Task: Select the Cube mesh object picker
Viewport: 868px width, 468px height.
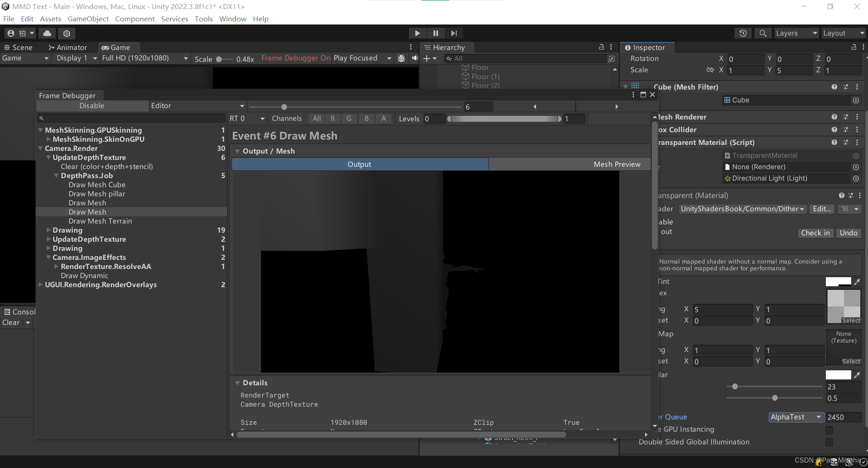Action: pyautogui.click(x=856, y=100)
